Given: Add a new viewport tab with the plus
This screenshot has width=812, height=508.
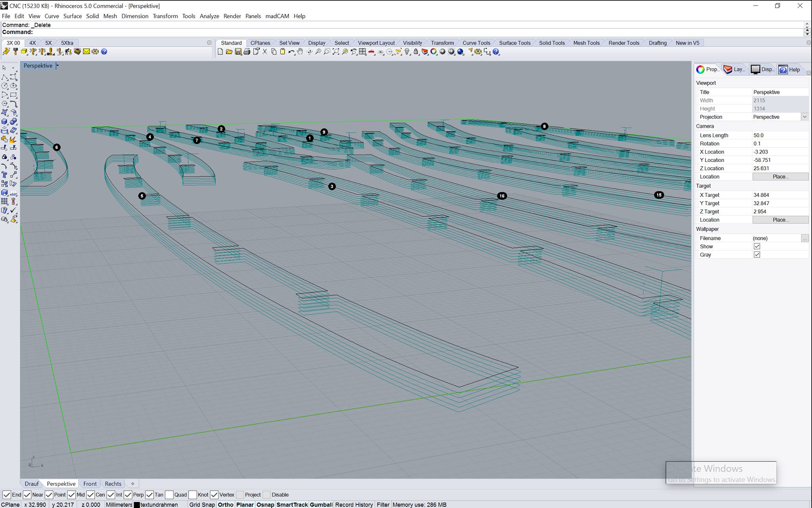Looking at the screenshot, I should click(x=133, y=484).
